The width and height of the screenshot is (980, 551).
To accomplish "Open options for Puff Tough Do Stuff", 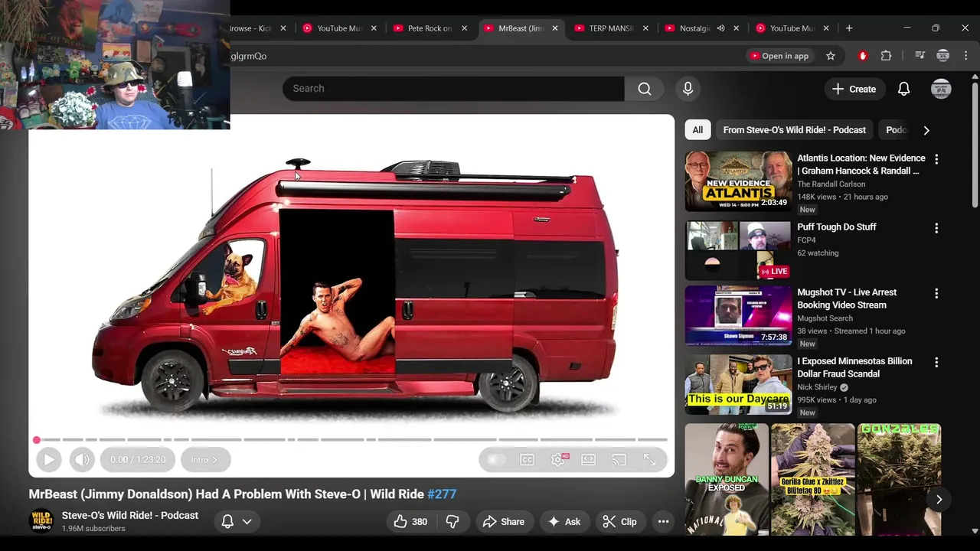I will click(936, 228).
